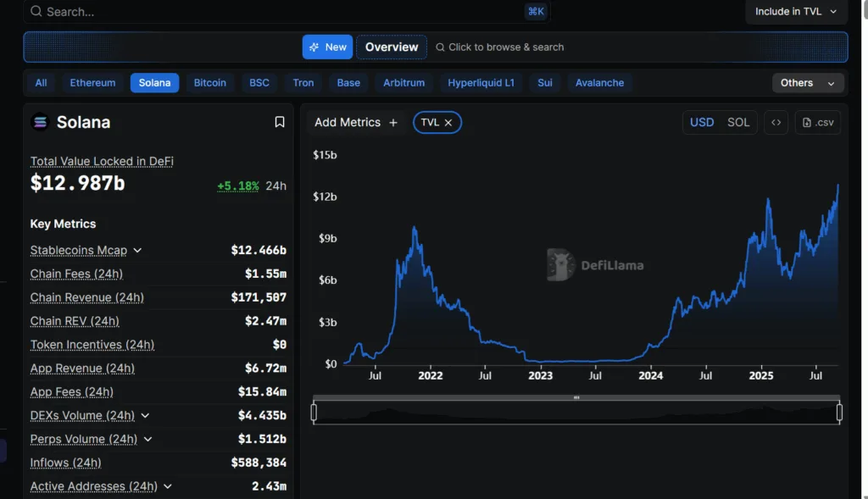Click the $12.987b TVL value
Screen dimensions: 868x499
pyautogui.click(x=77, y=183)
